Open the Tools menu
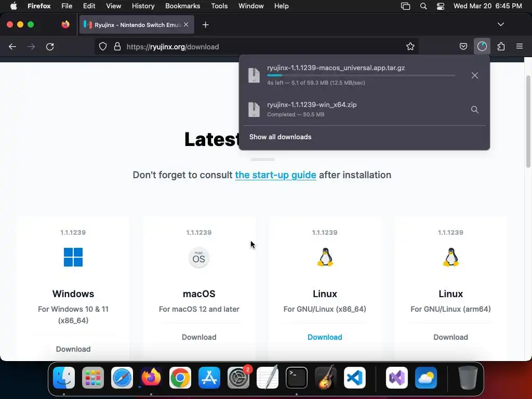 tap(219, 6)
